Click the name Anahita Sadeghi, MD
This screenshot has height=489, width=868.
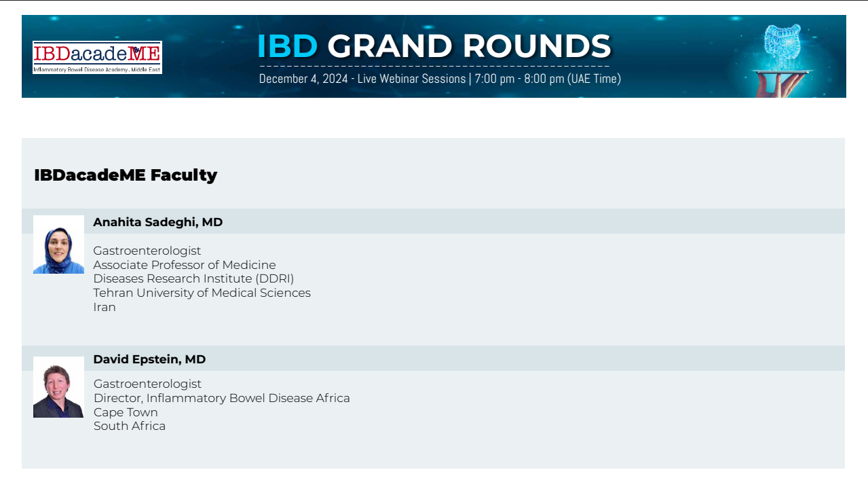157,222
